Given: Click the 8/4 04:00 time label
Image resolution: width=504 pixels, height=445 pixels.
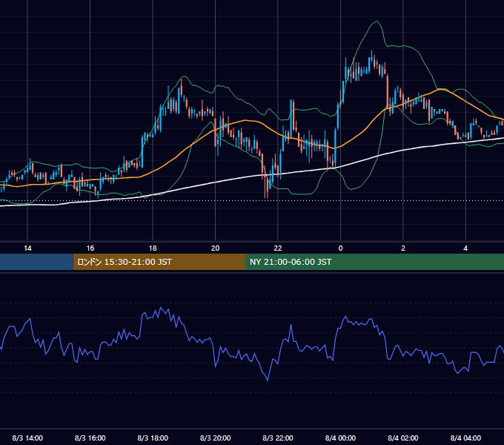Looking at the screenshot, I should [465, 438].
